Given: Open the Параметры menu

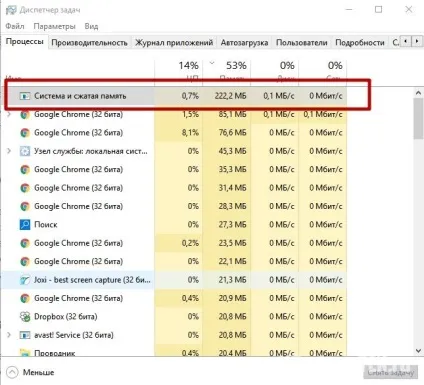Looking at the screenshot, I should [54, 26].
